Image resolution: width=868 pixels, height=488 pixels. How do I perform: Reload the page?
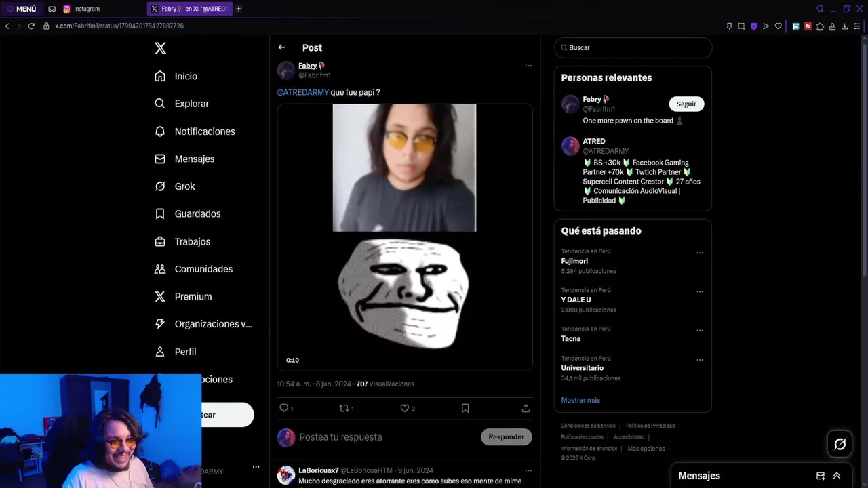31,26
